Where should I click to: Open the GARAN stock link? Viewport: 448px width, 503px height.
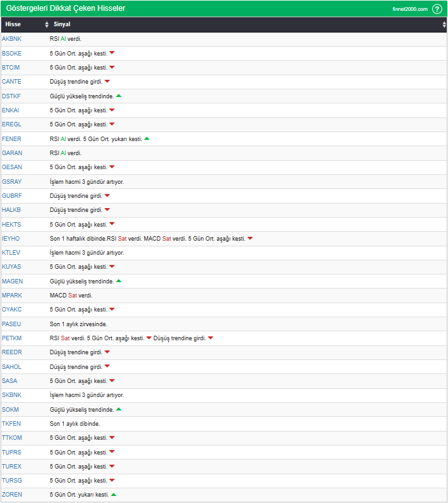[x=12, y=153]
